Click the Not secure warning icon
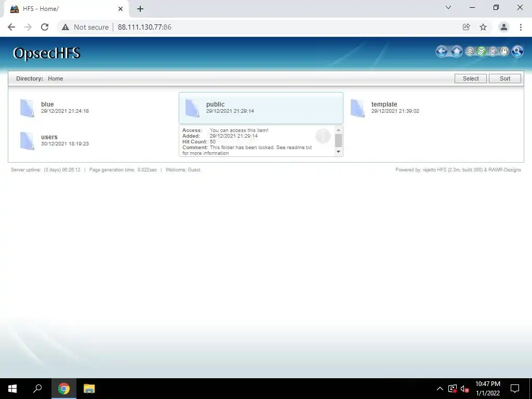Image resolution: width=532 pixels, height=399 pixels. (x=65, y=27)
